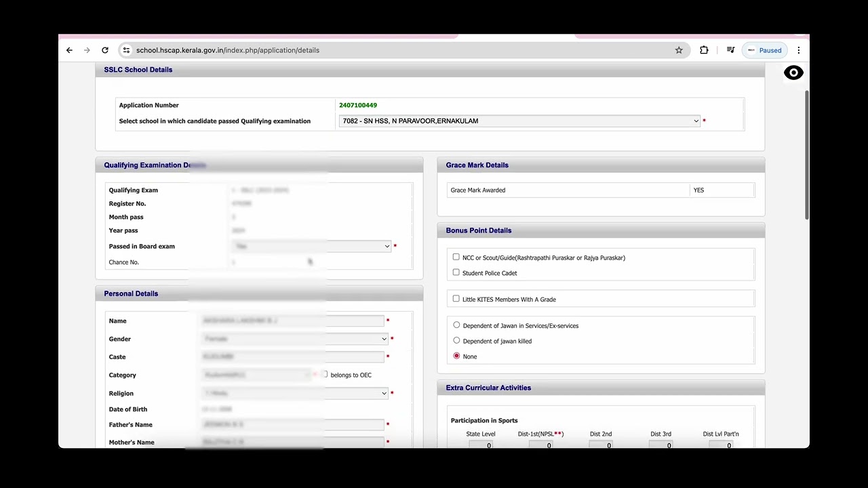Screen dimensions: 868x488
Task: Check Little KITES Members With A Grade
Action: 456,299
